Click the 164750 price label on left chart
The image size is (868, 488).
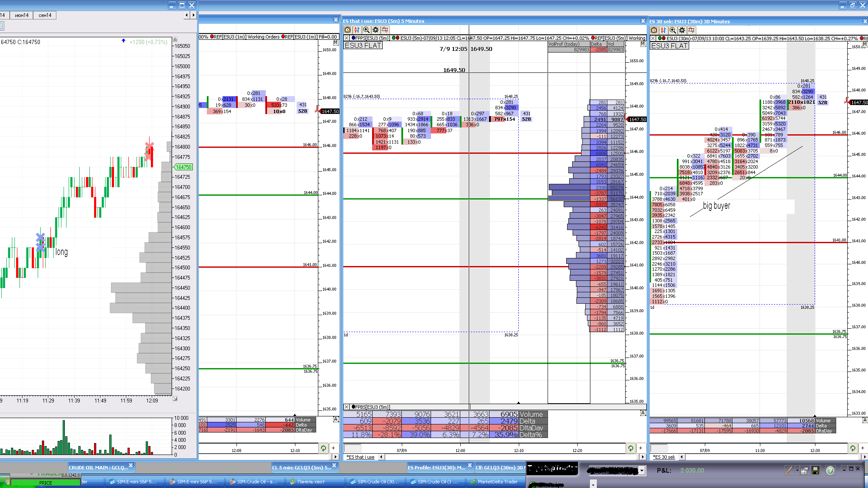click(x=184, y=167)
